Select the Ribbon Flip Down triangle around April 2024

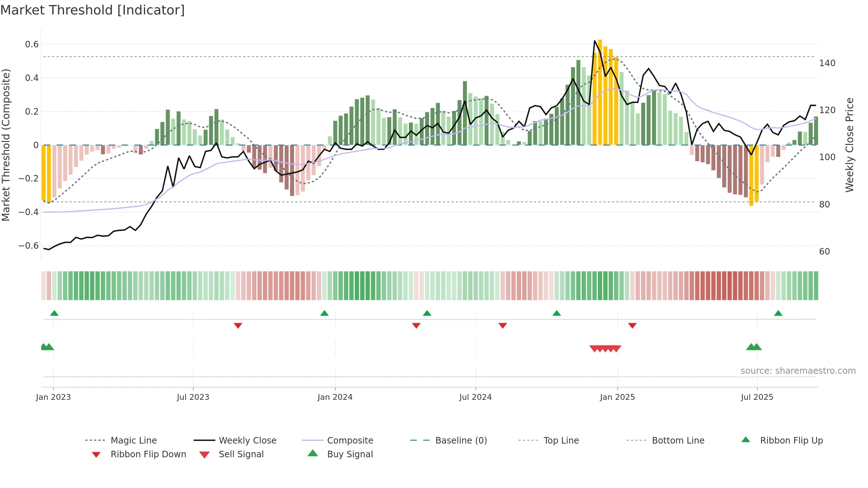[416, 326]
